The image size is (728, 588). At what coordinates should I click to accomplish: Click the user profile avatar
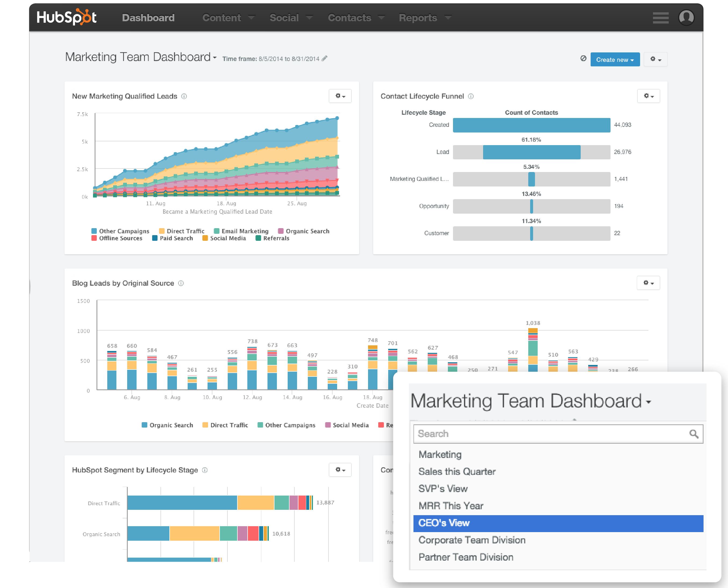click(x=686, y=18)
